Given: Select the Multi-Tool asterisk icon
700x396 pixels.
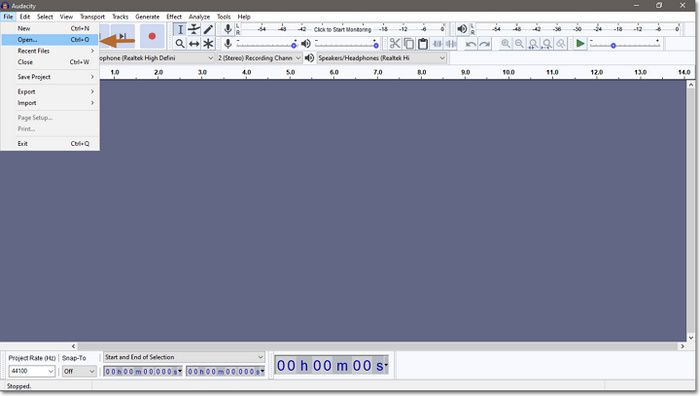Looking at the screenshot, I should pyautogui.click(x=208, y=44).
